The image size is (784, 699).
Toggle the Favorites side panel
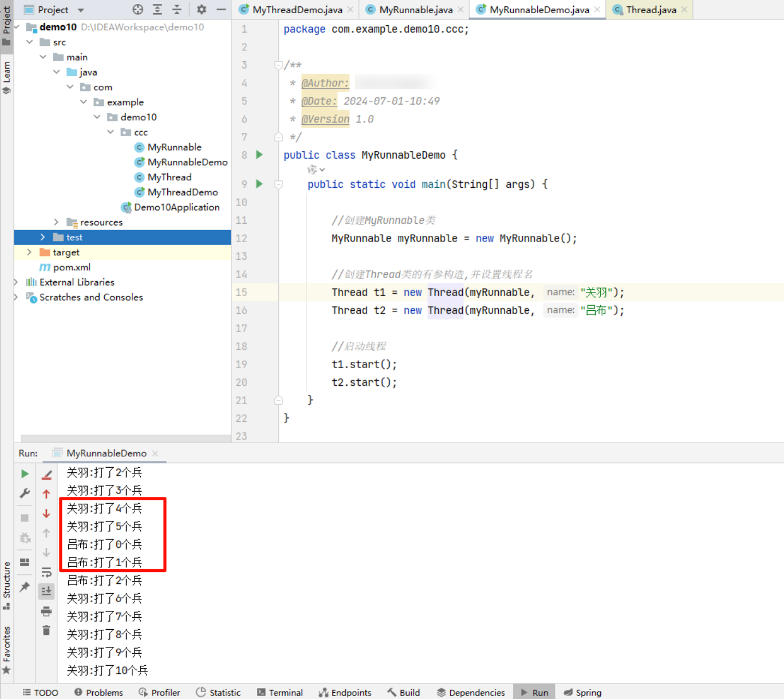click(x=6, y=650)
